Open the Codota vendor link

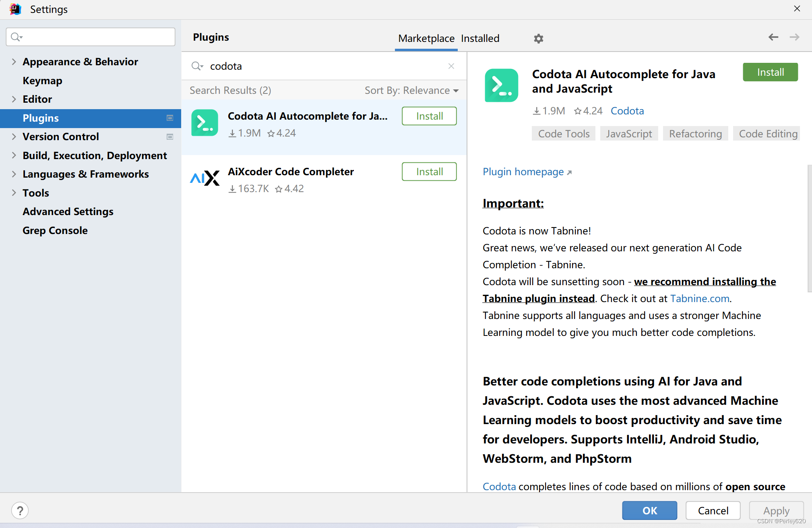click(627, 111)
